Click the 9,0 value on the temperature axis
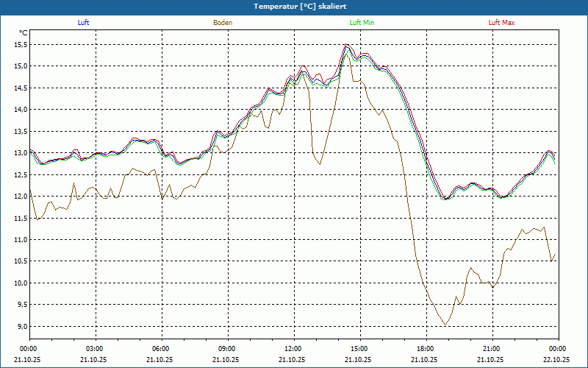This screenshot has height=368, width=588. coord(22,326)
